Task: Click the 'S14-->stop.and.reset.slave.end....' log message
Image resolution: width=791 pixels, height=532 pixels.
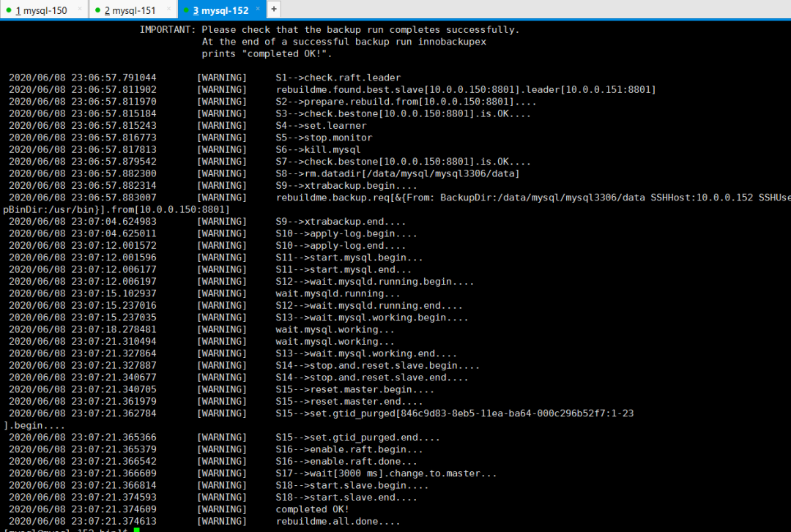Action: coord(372,378)
